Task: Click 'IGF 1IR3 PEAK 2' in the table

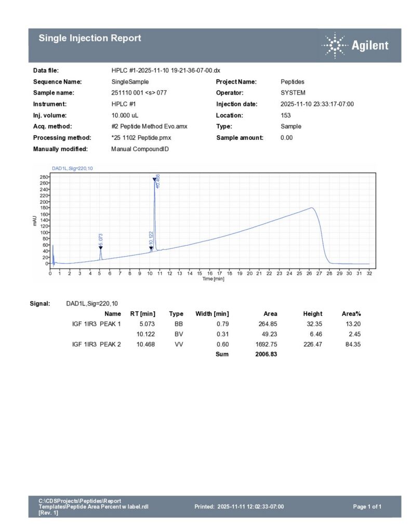Action: tap(97, 344)
